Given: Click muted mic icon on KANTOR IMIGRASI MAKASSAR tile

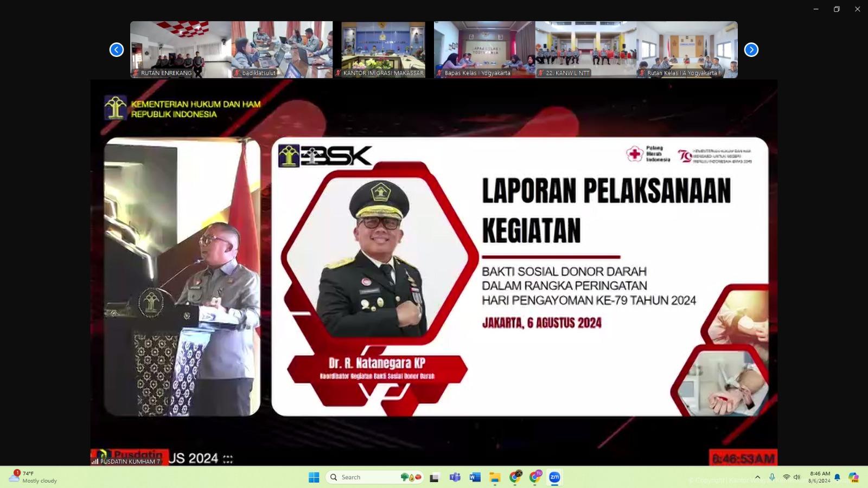Looking at the screenshot, I should (339, 73).
